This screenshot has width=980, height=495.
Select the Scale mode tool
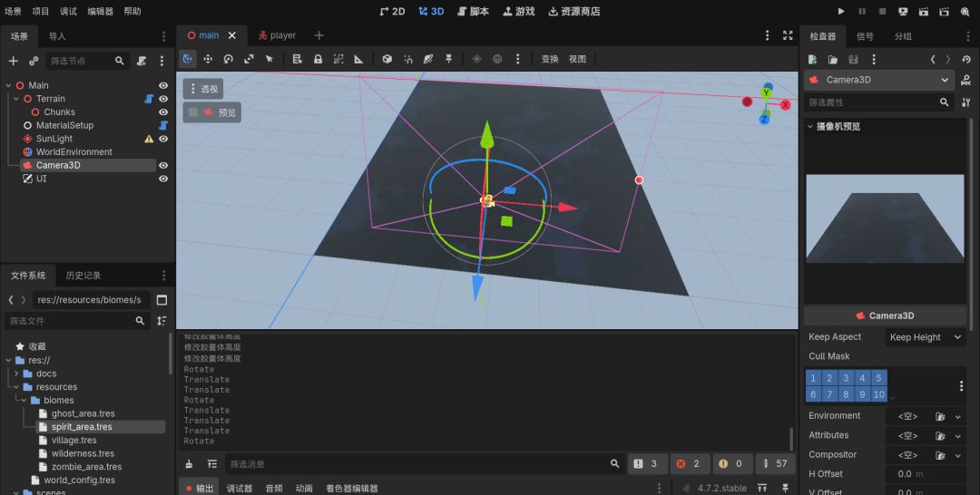(x=249, y=59)
